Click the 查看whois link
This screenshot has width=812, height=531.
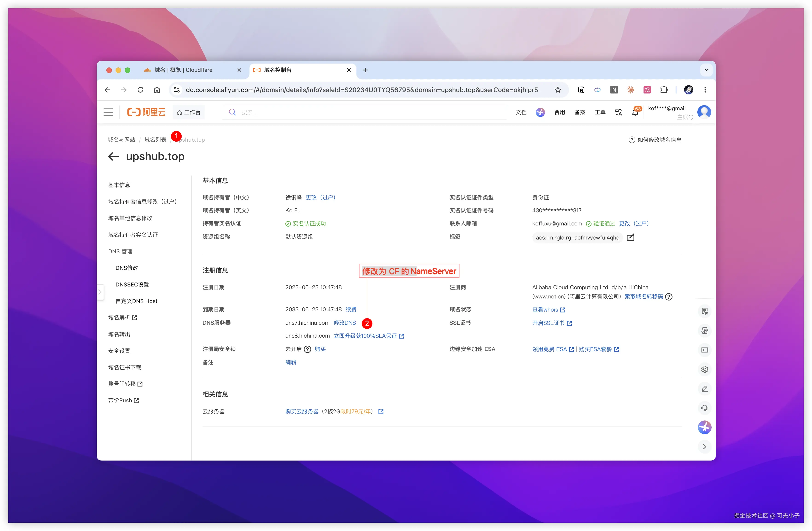click(549, 309)
